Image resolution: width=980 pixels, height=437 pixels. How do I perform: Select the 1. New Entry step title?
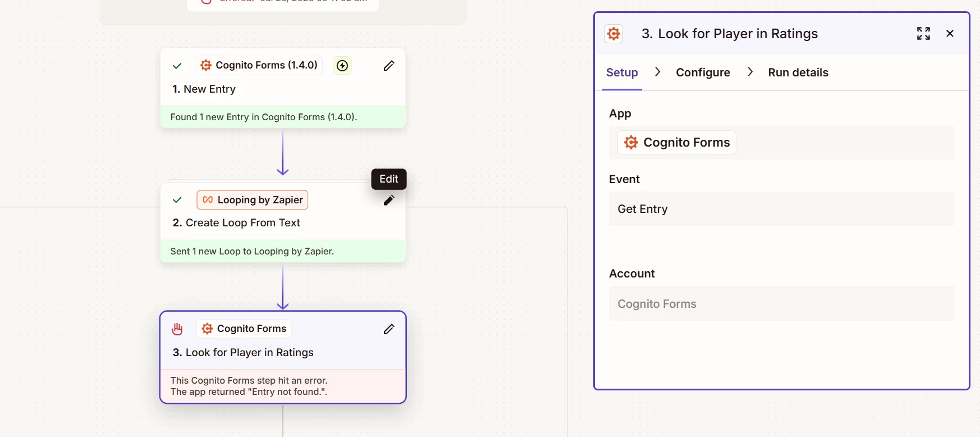tap(204, 89)
